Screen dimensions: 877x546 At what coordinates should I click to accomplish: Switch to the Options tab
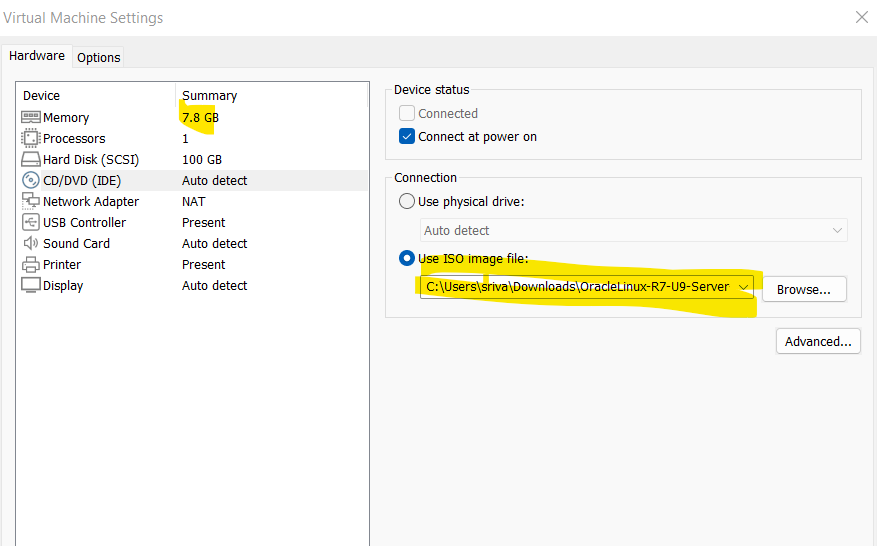98,58
